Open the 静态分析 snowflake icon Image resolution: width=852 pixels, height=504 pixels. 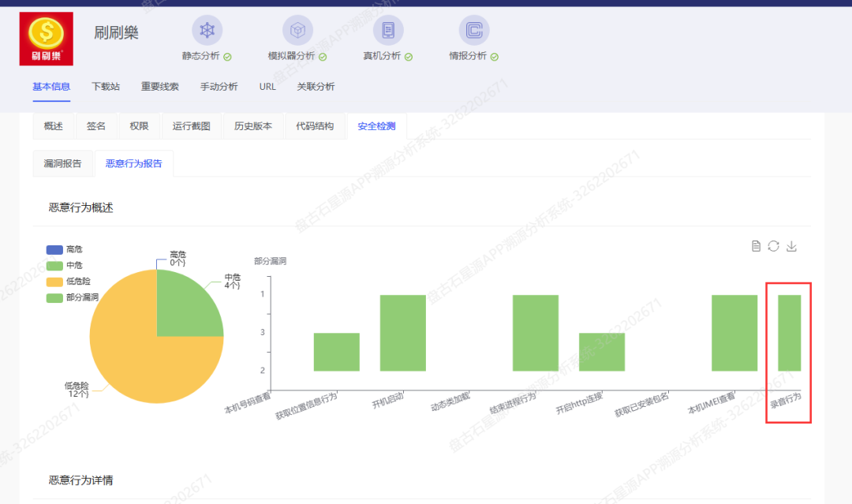click(207, 30)
